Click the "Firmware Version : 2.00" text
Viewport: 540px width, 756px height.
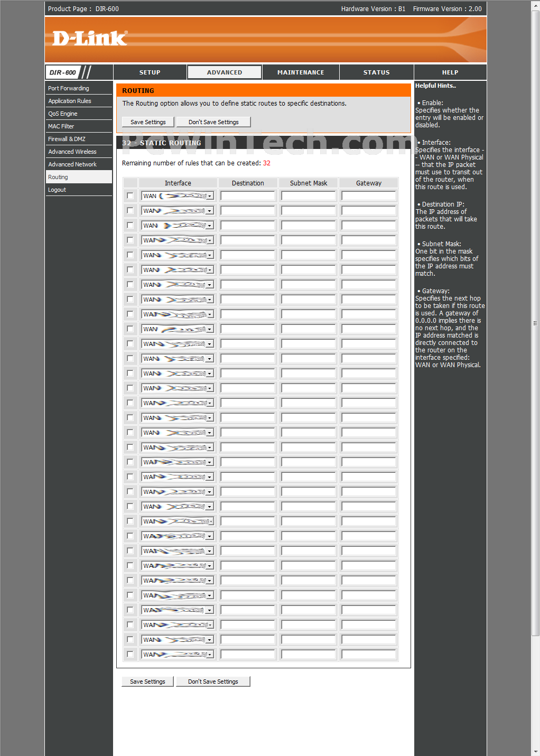(x=447, y=9)
